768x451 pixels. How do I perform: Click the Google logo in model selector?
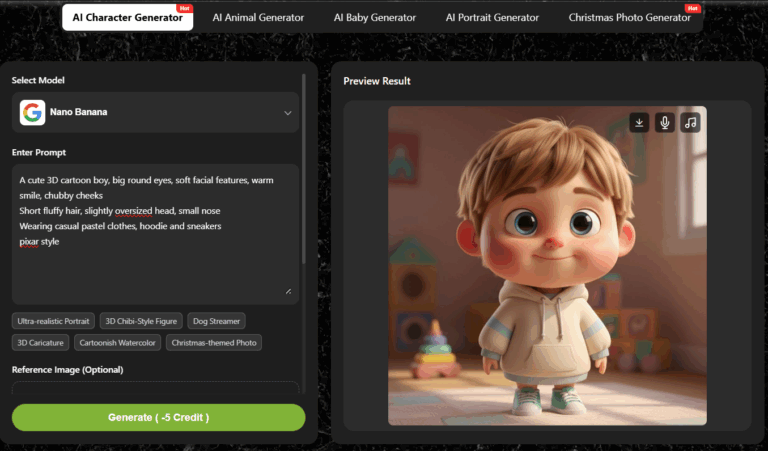tap(32, 112)
